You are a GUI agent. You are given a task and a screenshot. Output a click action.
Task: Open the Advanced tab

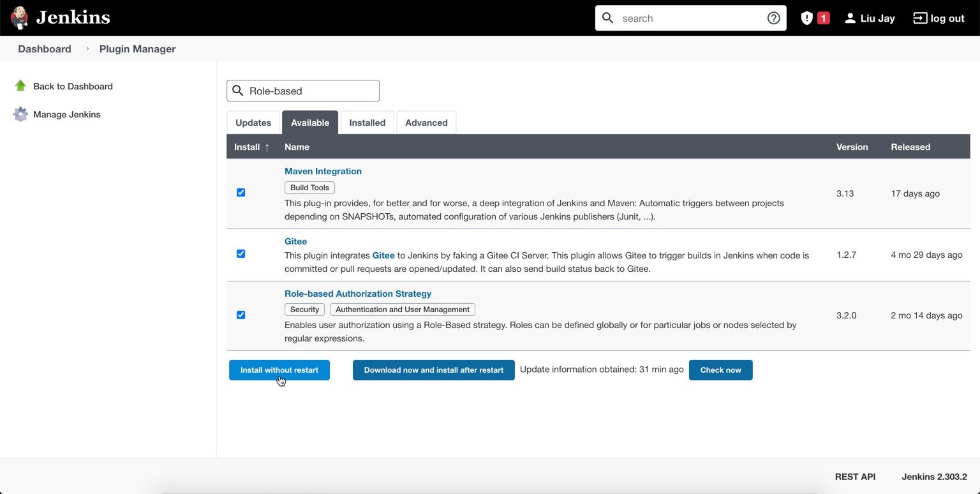point(426,123)
